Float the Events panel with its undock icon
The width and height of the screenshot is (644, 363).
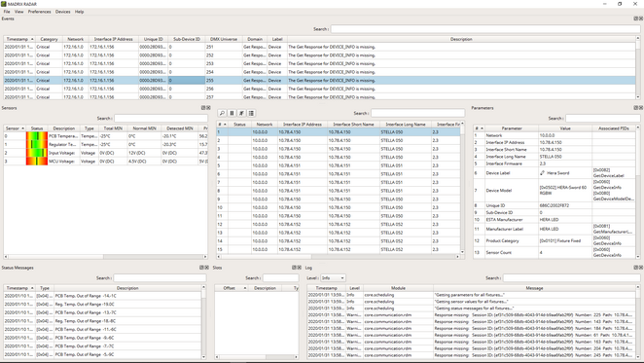click(636, 18)
